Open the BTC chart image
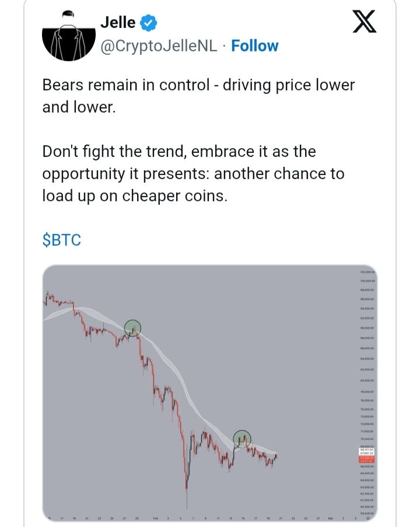 tap(210, 393)
